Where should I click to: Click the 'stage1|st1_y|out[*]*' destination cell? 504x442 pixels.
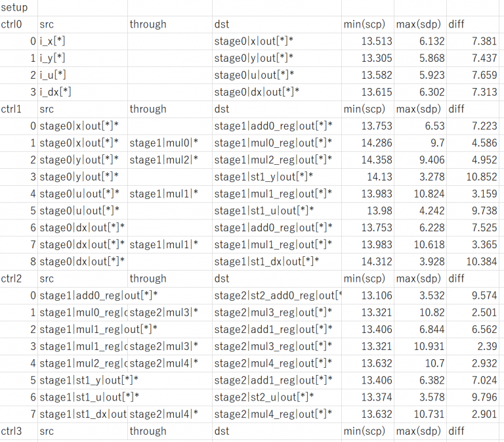264,177
